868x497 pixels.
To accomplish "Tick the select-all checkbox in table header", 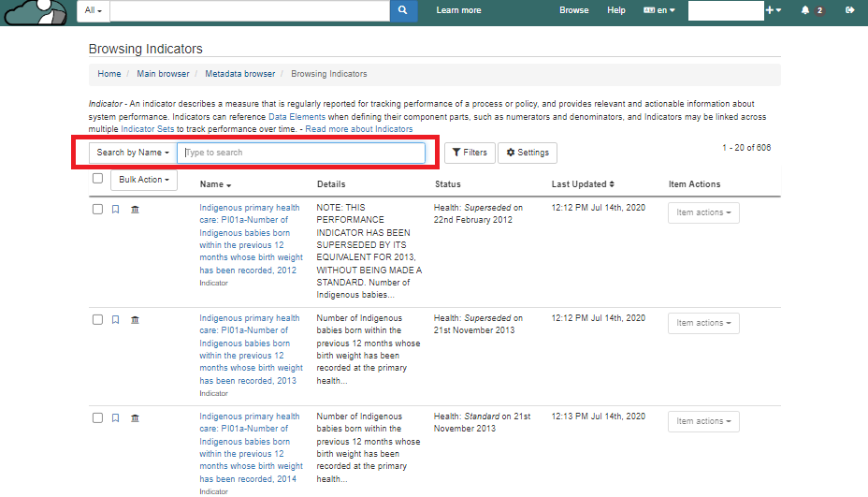I will [x=97, y=179].
